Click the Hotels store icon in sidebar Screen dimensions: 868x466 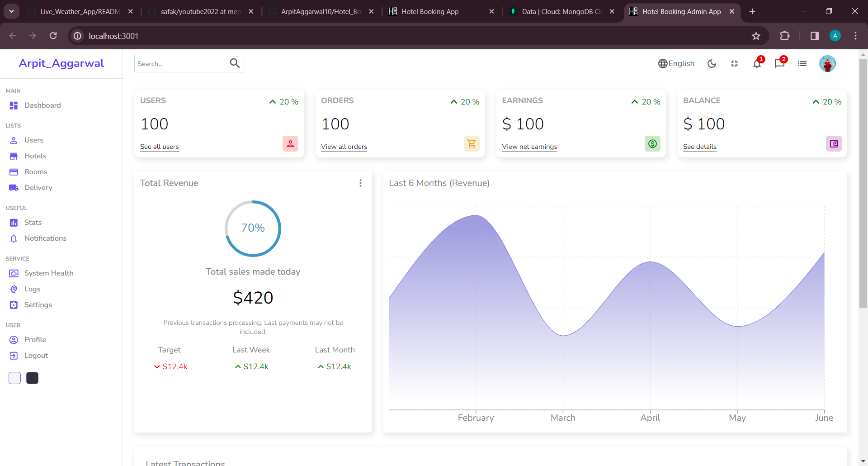tap(14, 156)
